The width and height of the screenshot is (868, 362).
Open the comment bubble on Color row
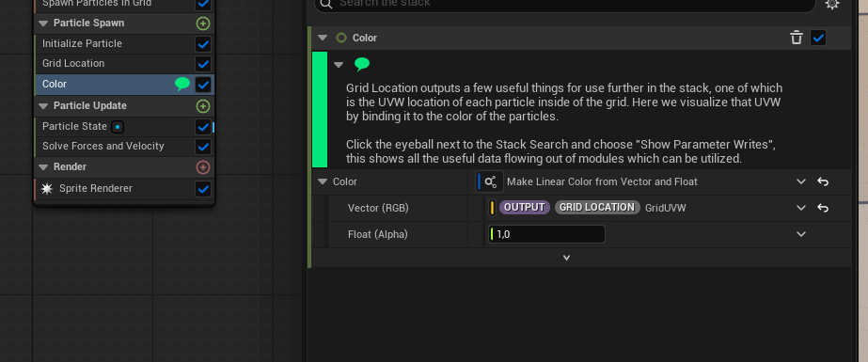(182, 84)
